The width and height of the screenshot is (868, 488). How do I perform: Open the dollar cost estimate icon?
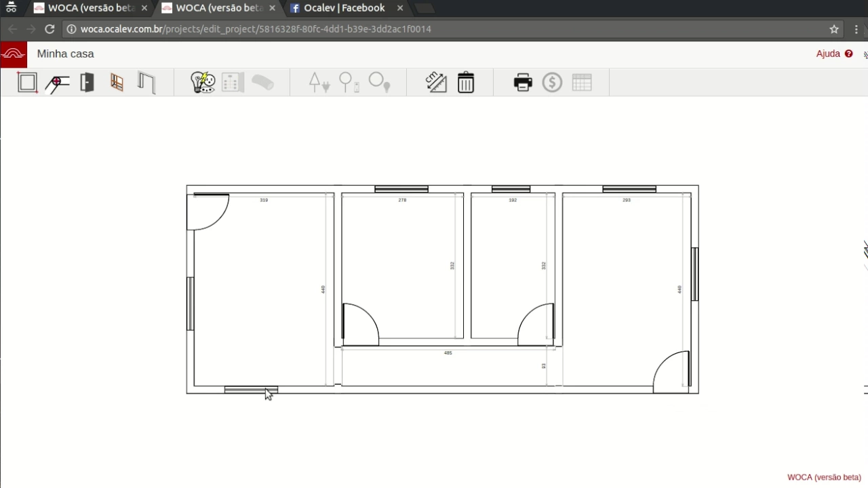tap(552, 83)
